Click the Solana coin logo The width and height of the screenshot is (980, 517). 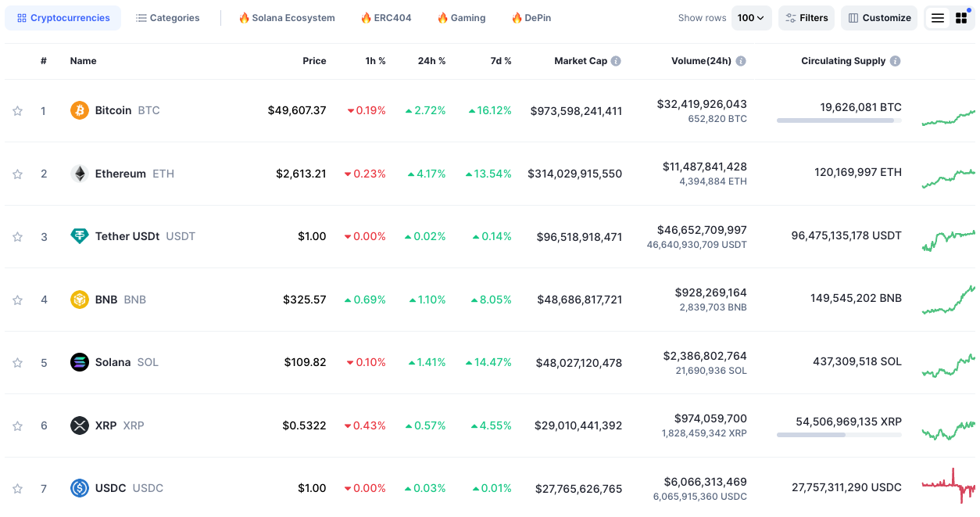click(79, 362)
